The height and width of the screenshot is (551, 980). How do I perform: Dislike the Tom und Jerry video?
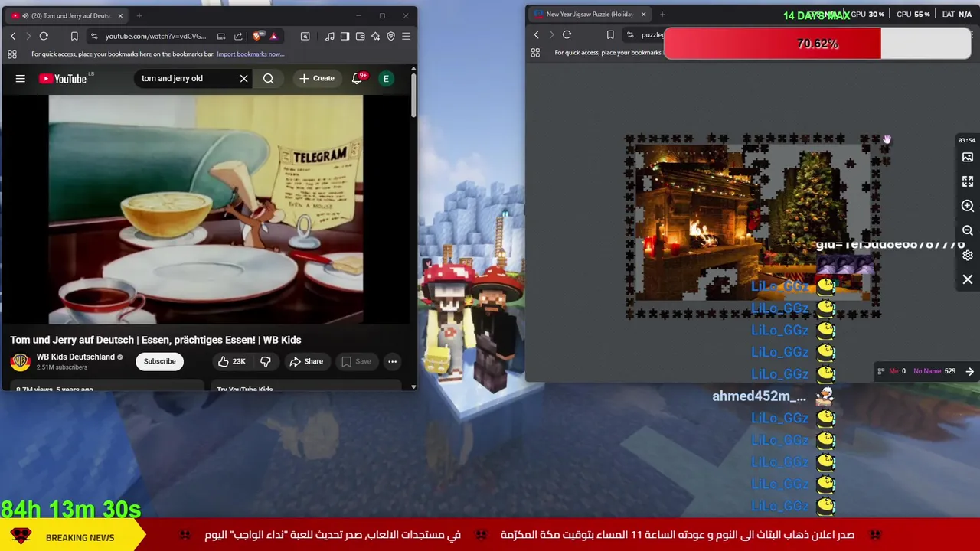click(266, 361)
